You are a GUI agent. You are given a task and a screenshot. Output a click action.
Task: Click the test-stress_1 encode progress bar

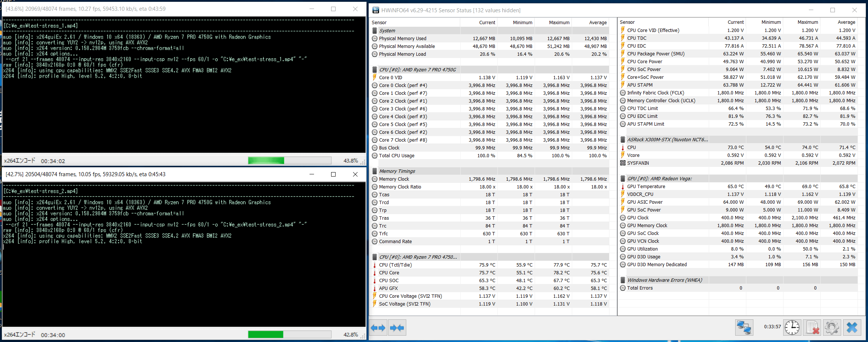(x=289, y=160)
